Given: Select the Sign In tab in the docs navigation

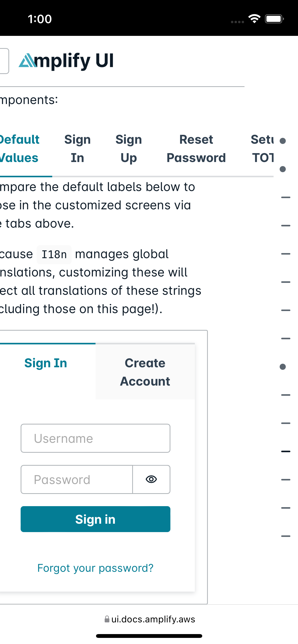Looking at the screenshot, I should click(77, 148).
